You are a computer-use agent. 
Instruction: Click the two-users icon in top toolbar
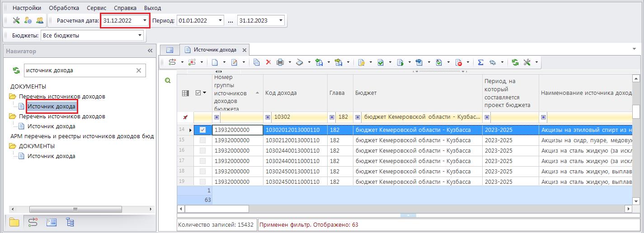[x=40, y=20]
